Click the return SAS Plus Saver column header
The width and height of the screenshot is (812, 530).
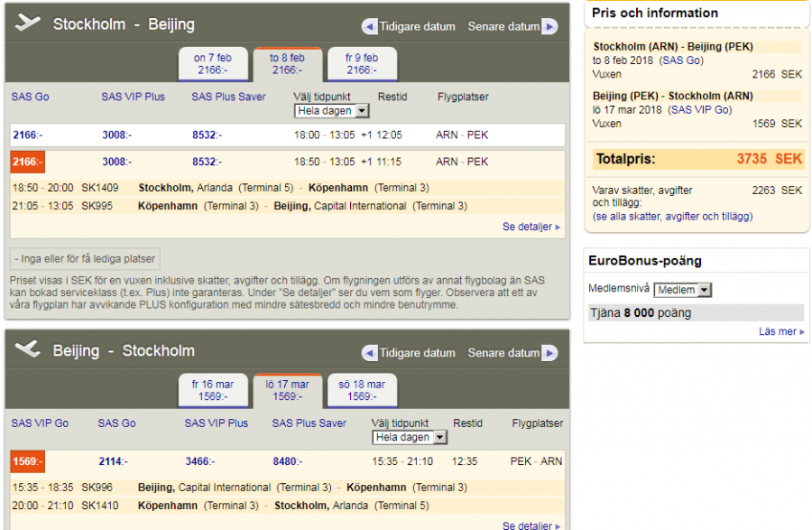[309, 423]
